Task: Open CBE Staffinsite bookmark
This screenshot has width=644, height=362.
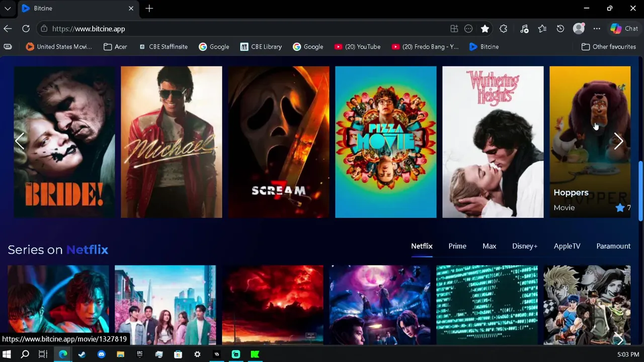Action: click(x=163, y=47)
